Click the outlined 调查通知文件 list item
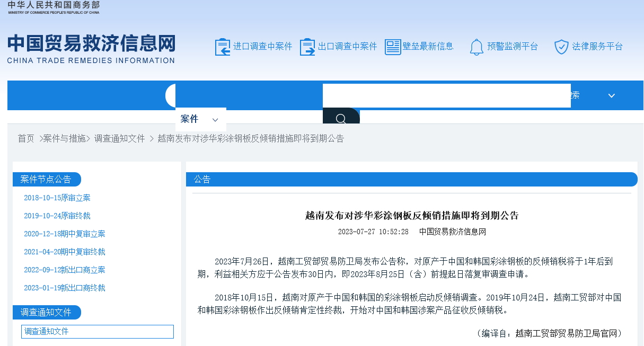The height and width of the screenshot is (346, 644). pyautogui.click(x=98, y=332)
